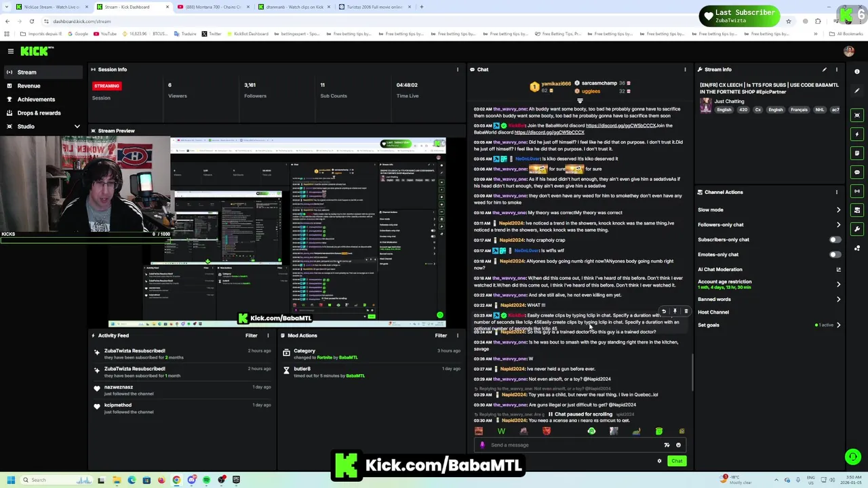The width and height of the screenshot is (868, 488).
Task: Click purple microphone icon in message box
Action: pyautogui.click(x=482, y=445)
